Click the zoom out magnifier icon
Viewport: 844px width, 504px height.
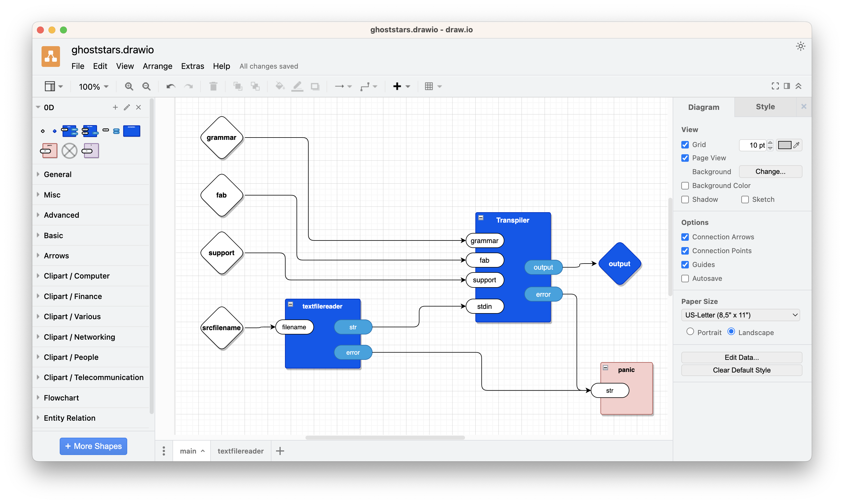(x=147, y=86)
